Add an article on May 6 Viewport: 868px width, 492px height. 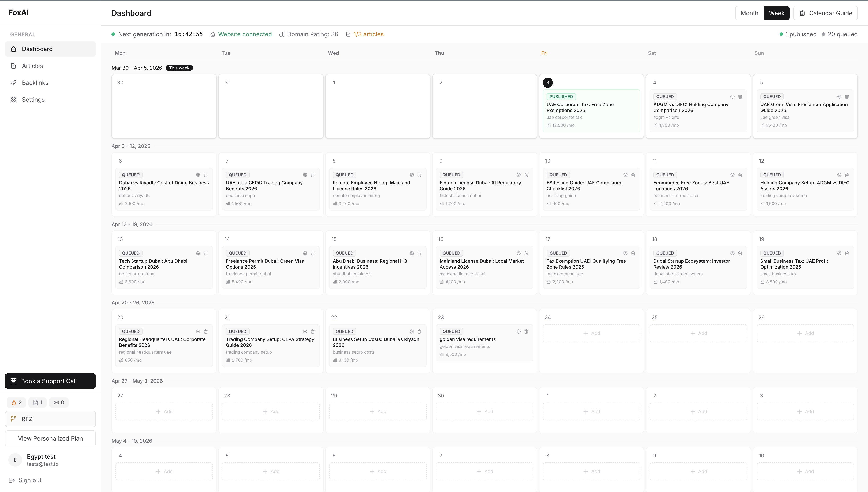378,471
